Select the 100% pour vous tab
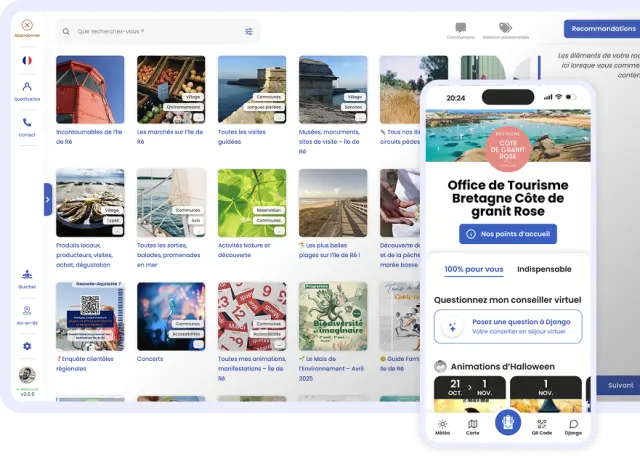 [474, 269]
